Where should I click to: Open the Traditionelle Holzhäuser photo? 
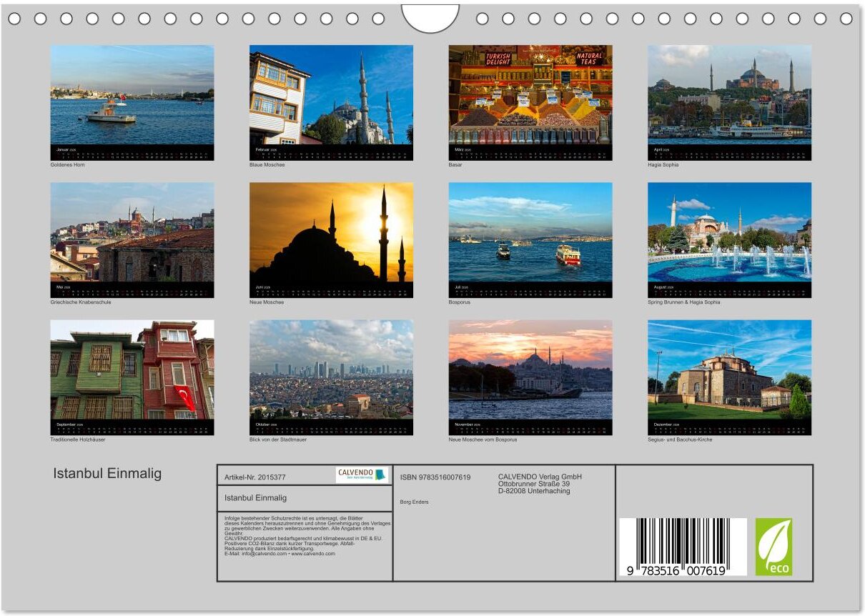132,369
